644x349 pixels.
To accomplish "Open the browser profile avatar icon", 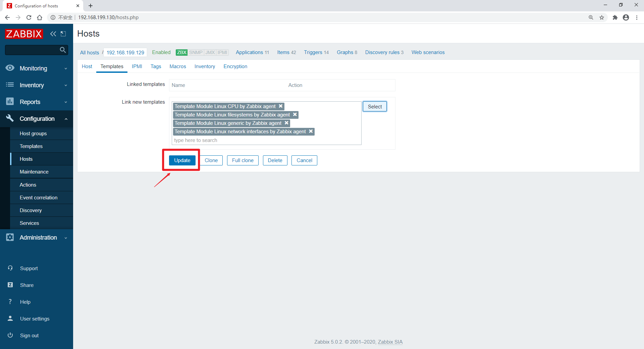I will tap(626, 17).
